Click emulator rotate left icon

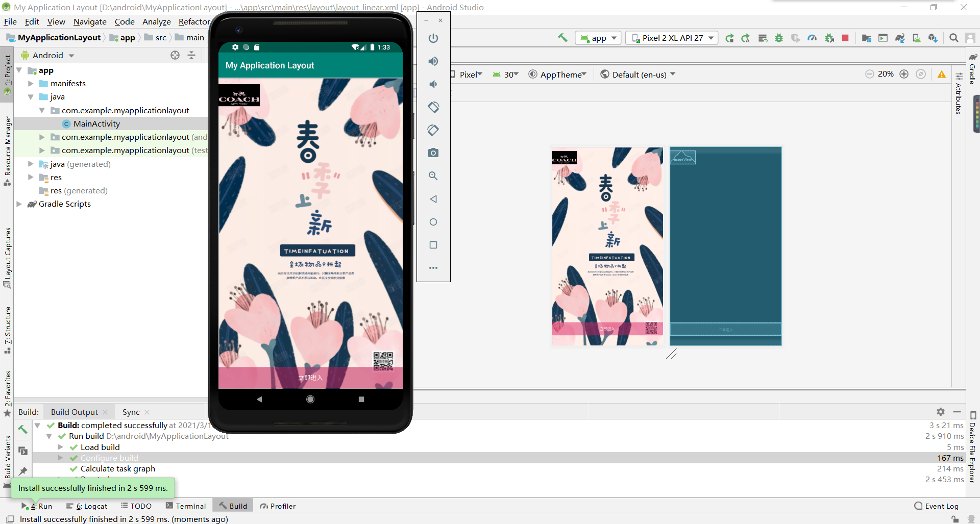(x=433, y=107)
